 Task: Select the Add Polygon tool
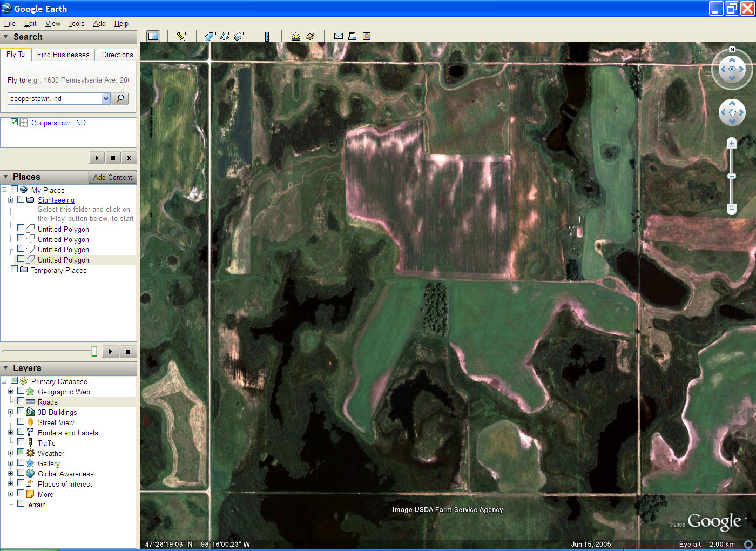(210, 36)
